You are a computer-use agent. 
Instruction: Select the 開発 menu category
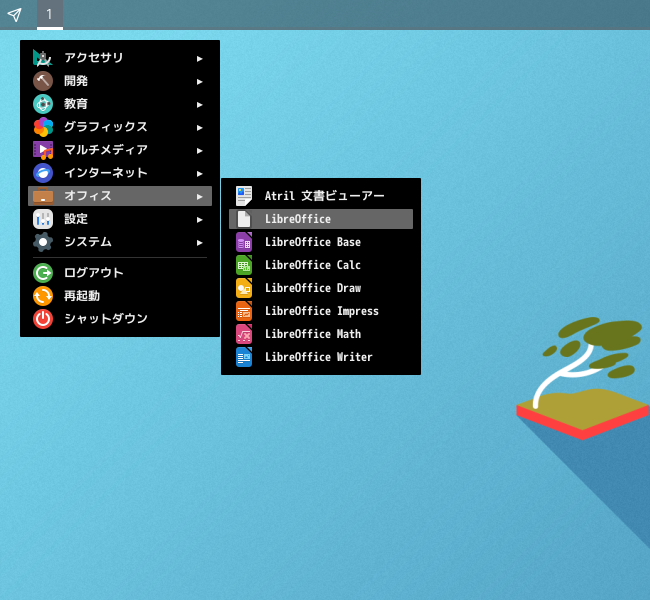(x=76, y=81)
